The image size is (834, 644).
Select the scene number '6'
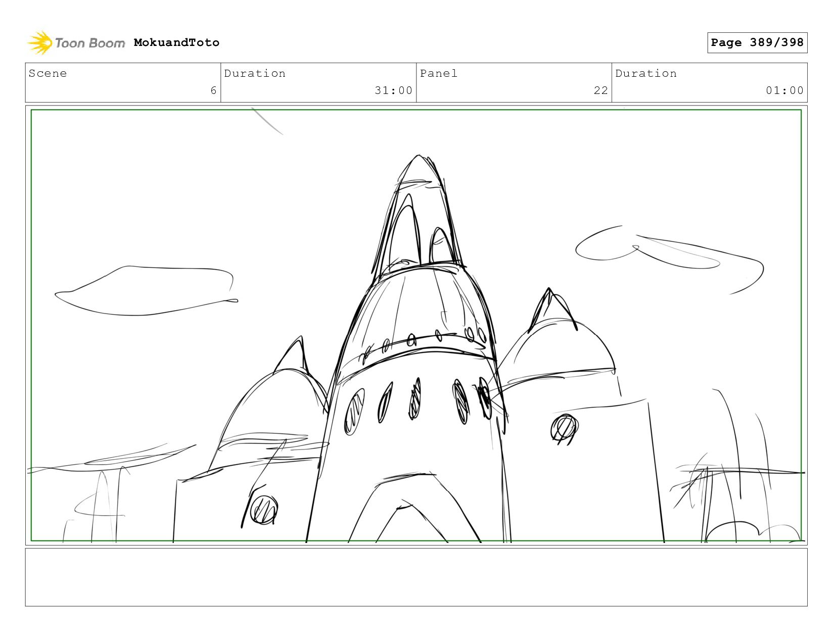[x=213, y=90]
